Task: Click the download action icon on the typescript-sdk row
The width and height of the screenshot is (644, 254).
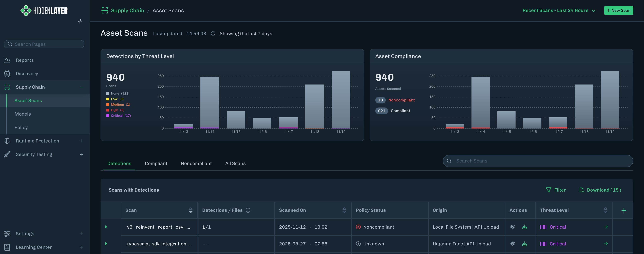Action: click(524, 244)
